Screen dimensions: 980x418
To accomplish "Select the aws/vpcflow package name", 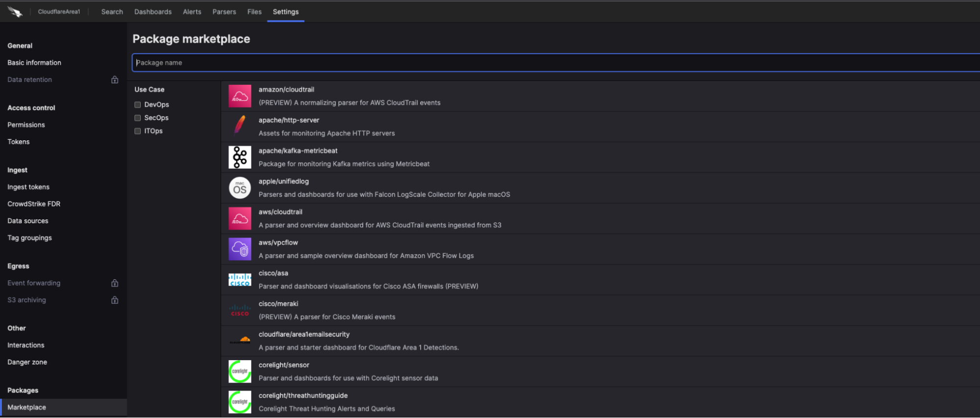I will pyautogui.click(x=278, y=242).
